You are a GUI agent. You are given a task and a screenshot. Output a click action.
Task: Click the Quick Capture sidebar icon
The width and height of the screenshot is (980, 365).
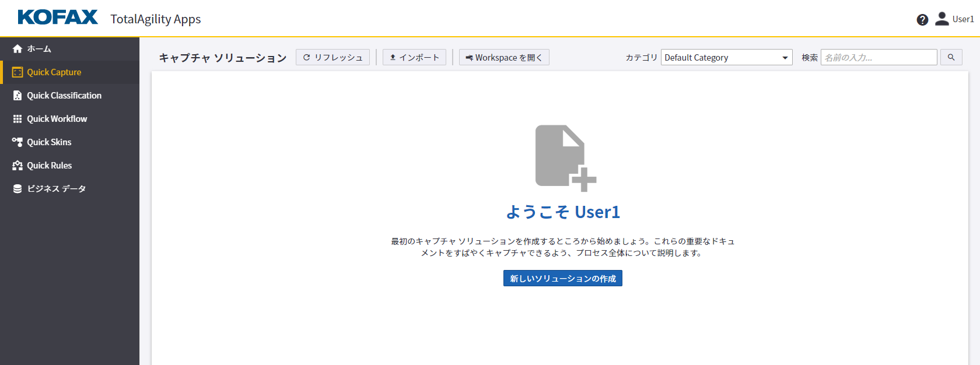coord(17,72)
